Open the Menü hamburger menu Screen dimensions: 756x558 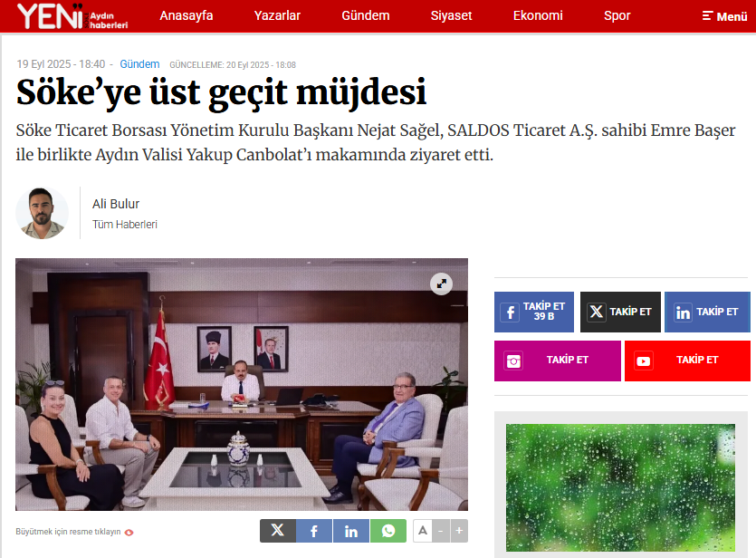point(724,16)
